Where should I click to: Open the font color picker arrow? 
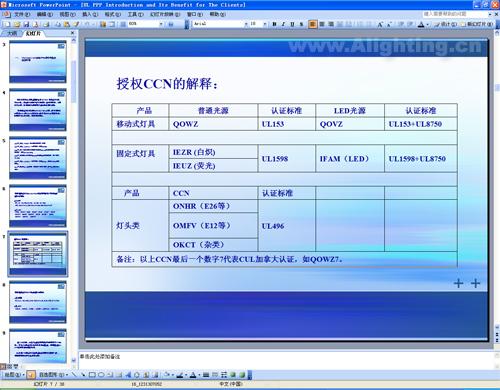(x=428, y=24)
